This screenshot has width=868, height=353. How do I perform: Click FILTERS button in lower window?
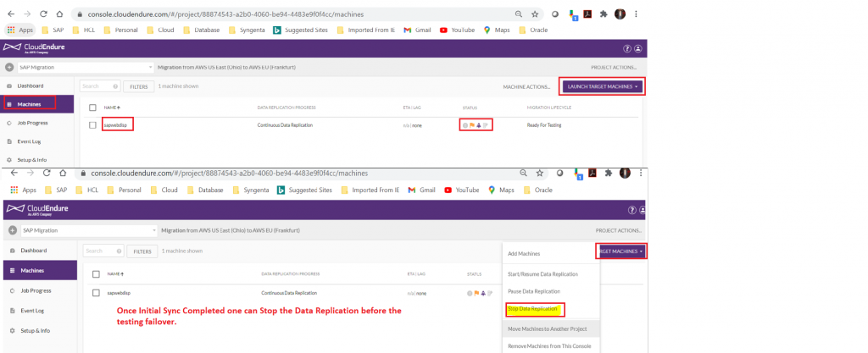(142, 251)
